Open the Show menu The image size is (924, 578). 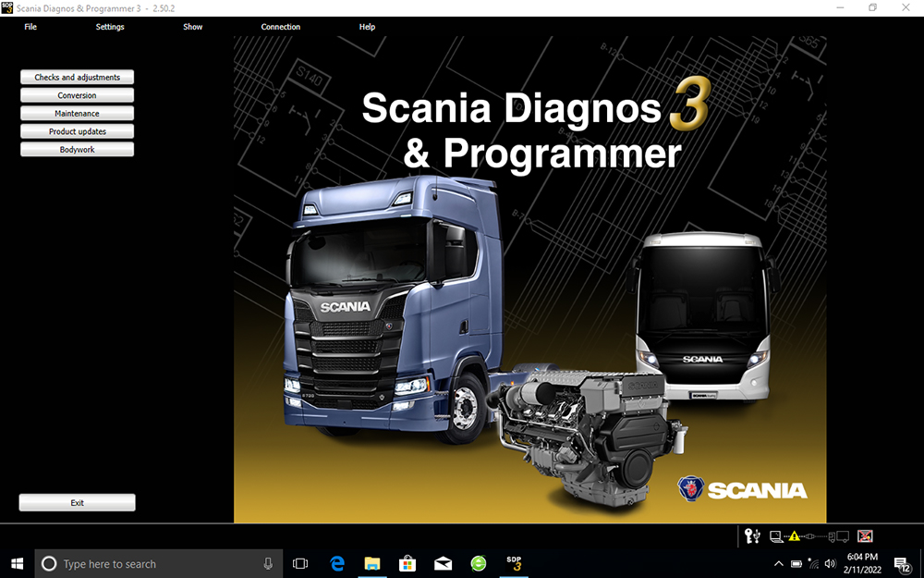click(x=193, y=27)
